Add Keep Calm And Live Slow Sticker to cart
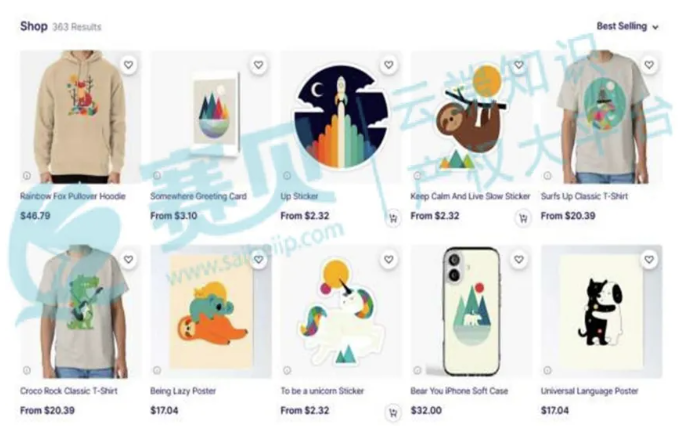The width and height of the screenshot is (678, 426). coord(523,218)
